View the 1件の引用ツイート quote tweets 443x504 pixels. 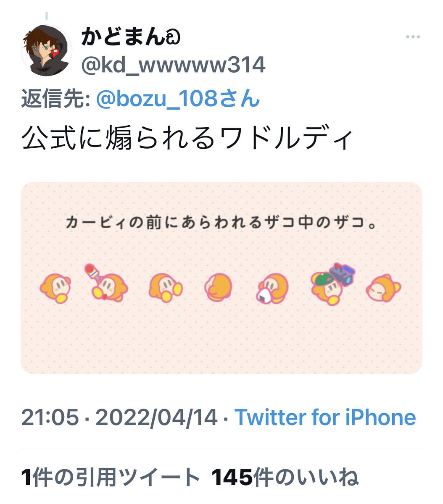(x=111, y=478)
